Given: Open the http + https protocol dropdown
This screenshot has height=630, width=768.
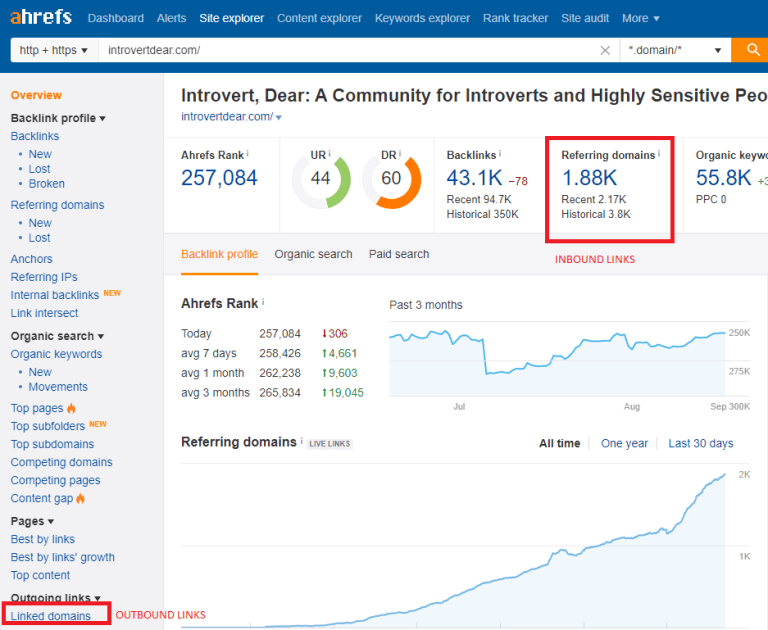Looking at the screenshot, I should click(54, 50).
